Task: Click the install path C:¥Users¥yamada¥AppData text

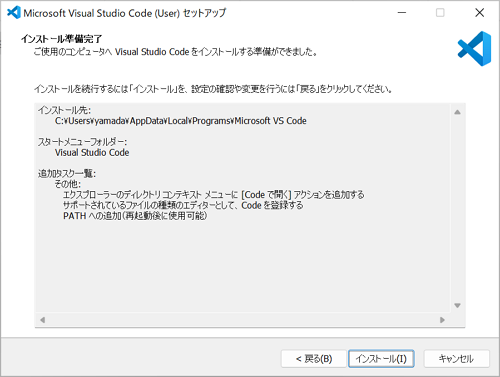Action: click(x=181, y=121)
